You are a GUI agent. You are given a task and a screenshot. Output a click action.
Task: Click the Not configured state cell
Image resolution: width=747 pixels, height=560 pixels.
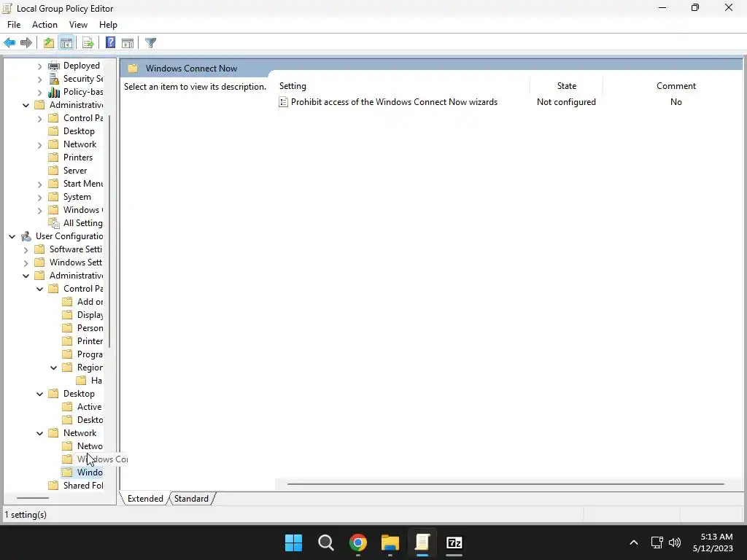(566, 102)
